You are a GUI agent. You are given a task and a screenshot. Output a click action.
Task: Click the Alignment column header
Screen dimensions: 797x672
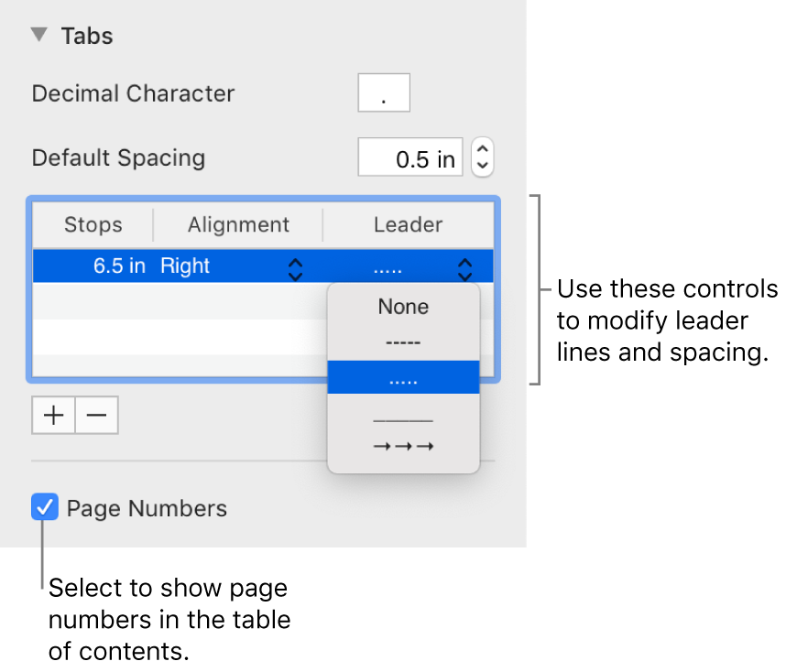coord(238,225)
